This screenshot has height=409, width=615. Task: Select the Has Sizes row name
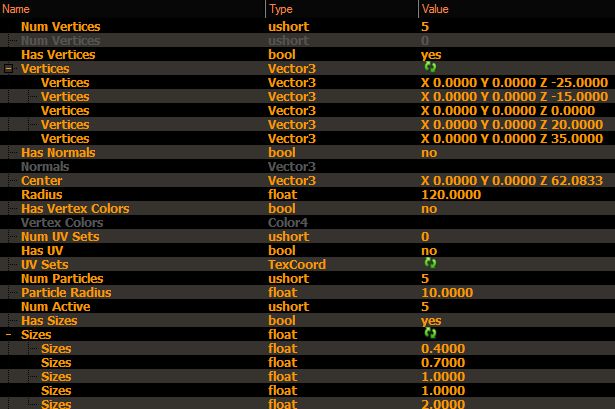point(49,321)
